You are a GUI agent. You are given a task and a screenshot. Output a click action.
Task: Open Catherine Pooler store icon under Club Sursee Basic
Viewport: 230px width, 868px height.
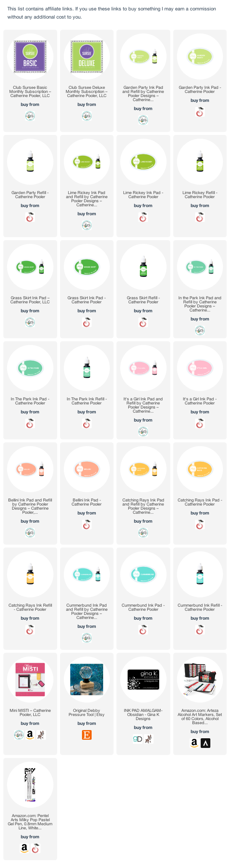point(30,116)
